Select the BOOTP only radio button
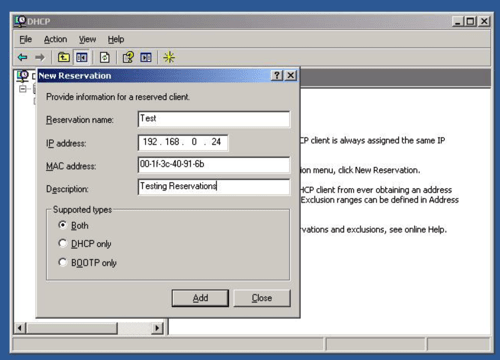 coord(62,262)
